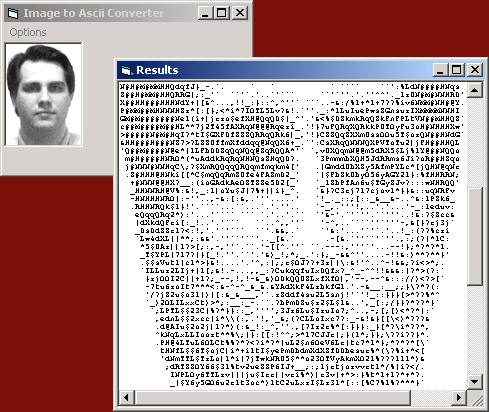Select the source portrait photo thumbnail

(x=43, y=94)
